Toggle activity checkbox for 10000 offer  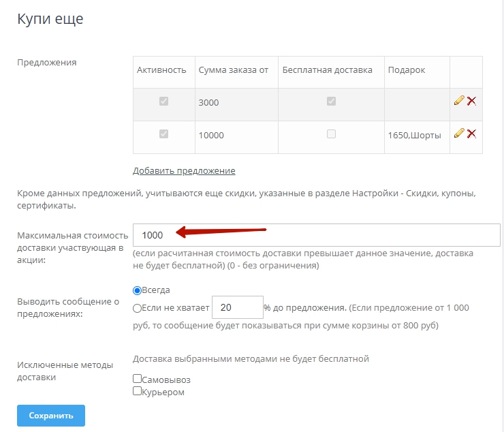point(163,134)
